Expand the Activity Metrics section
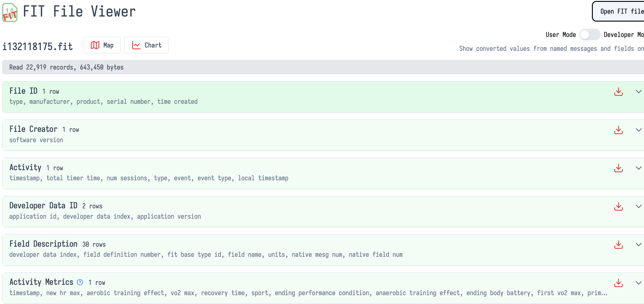This screenshot has width=644, height=304. point(638,283)
